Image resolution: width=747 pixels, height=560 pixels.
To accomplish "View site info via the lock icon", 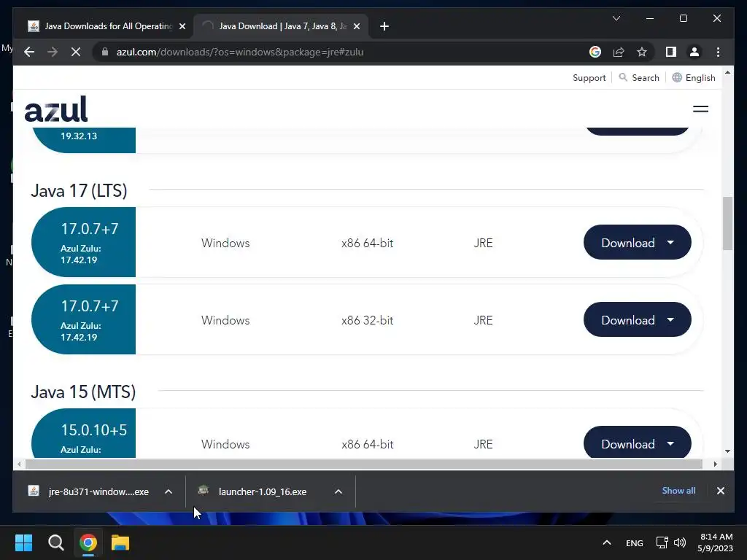I will pos(105,52).
